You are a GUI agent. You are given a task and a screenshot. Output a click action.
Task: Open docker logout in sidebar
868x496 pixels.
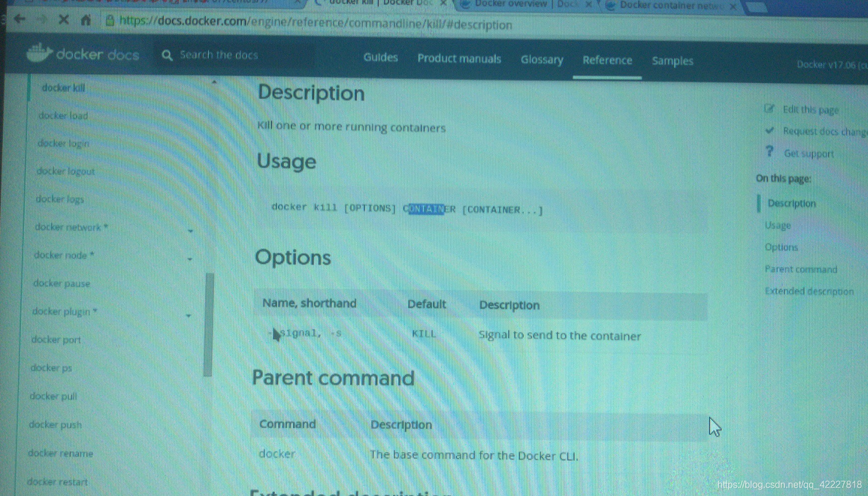tap(65, 171)
